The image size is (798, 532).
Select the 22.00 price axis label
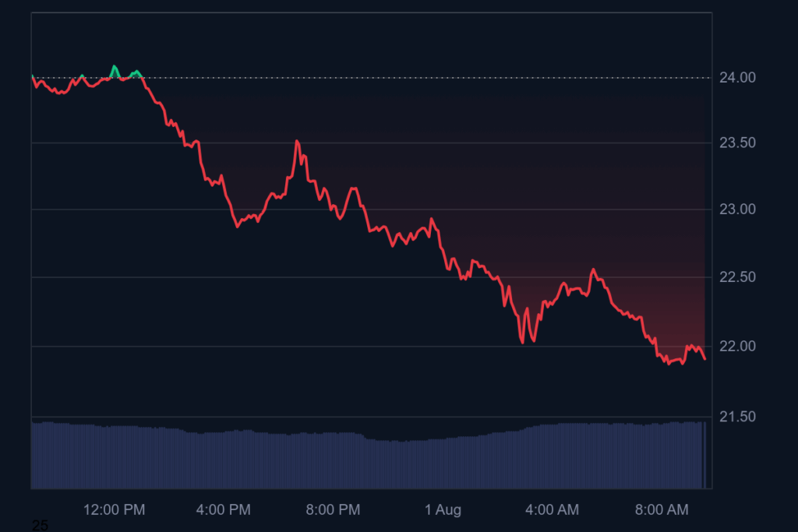pyautogui.click(x=736, y=346)
